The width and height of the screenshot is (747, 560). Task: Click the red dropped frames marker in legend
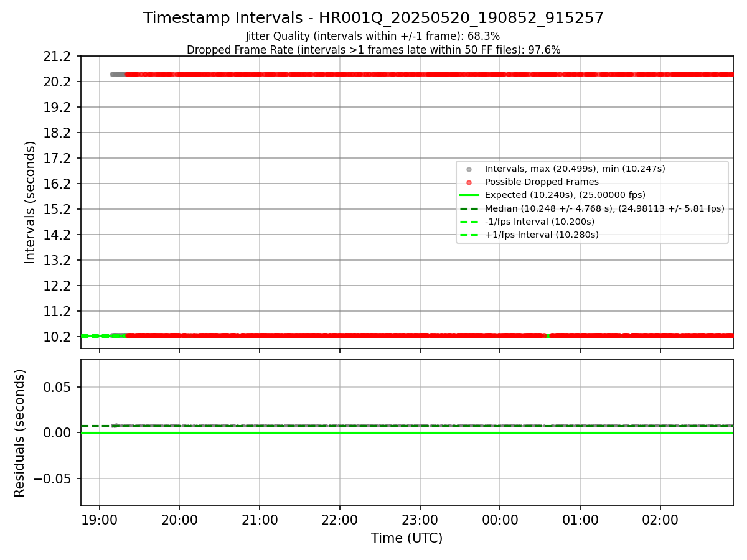(469, 182)
